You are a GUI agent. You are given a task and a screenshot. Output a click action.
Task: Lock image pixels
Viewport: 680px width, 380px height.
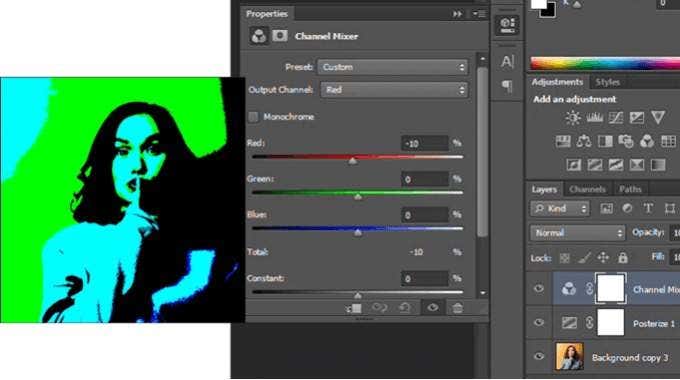point(584,258)
